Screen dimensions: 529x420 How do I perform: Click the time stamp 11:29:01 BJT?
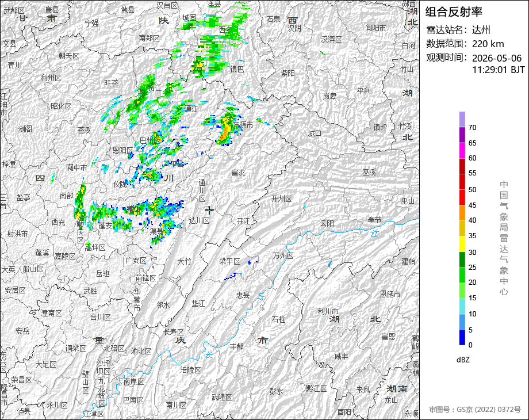[499, 70]
